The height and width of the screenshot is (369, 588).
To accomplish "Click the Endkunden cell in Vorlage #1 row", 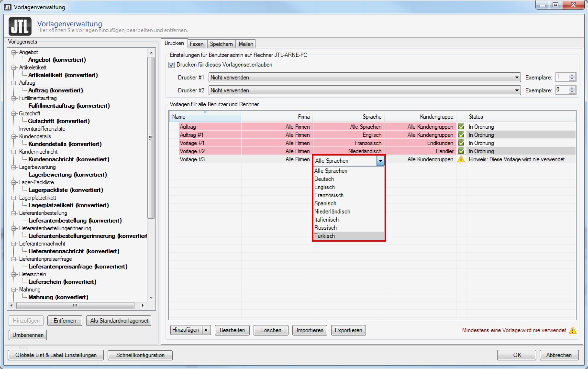I will tap(420, 143).
